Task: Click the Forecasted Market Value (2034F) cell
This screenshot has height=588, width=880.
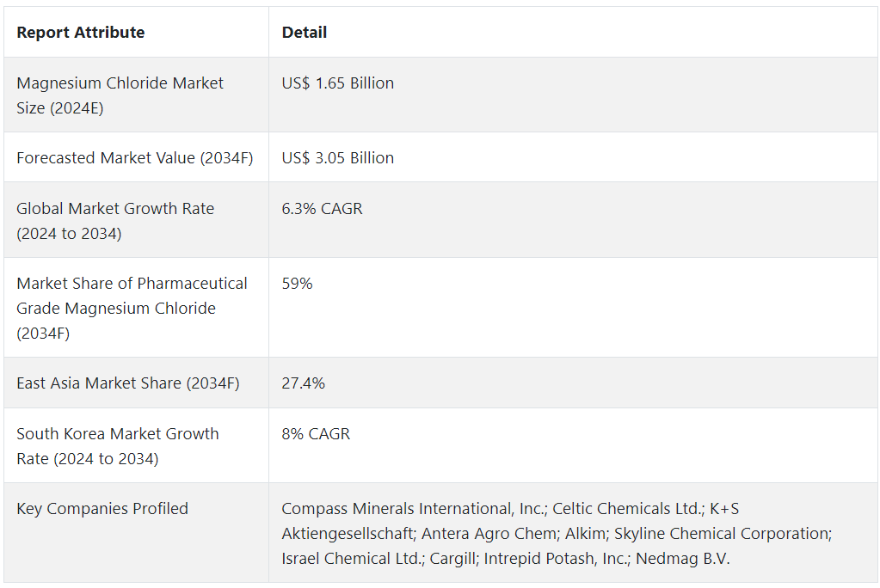Action: [135, 158]
